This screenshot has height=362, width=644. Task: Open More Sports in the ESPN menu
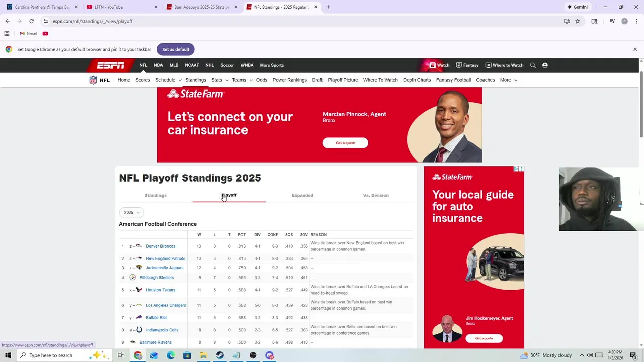272,65
